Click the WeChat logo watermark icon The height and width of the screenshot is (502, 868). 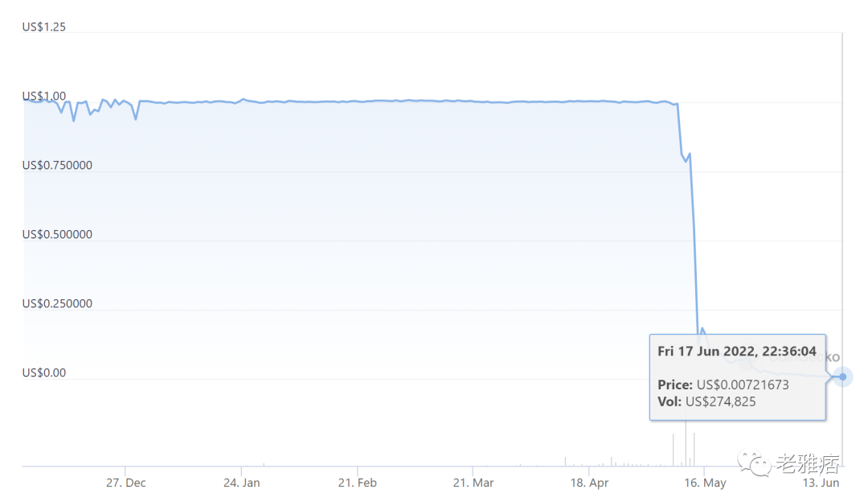(x=753, y=463)
